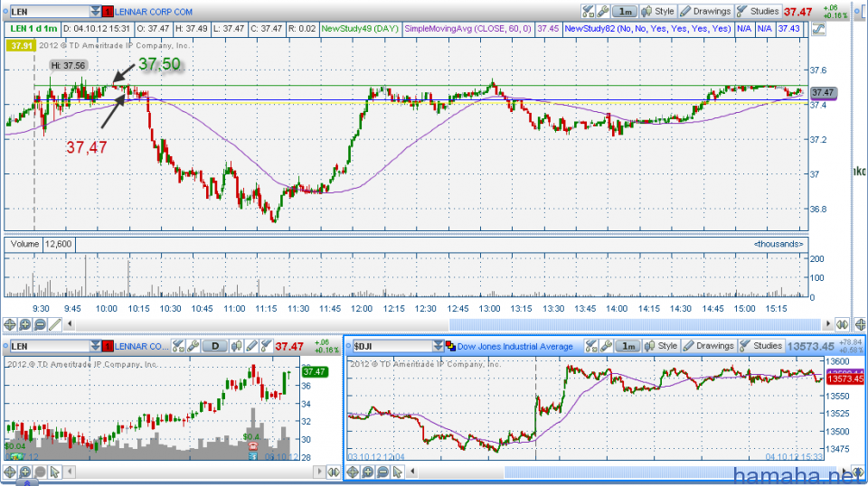868x486 pixels.
Task: Open Drawings menu on the $DJI chart
Action: (x=708, y=346)
